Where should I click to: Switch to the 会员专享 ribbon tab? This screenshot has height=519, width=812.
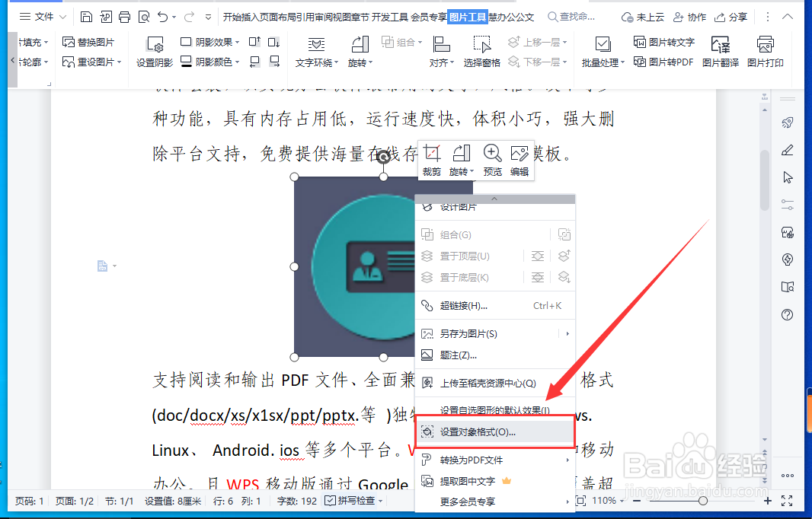pos(428,17)
